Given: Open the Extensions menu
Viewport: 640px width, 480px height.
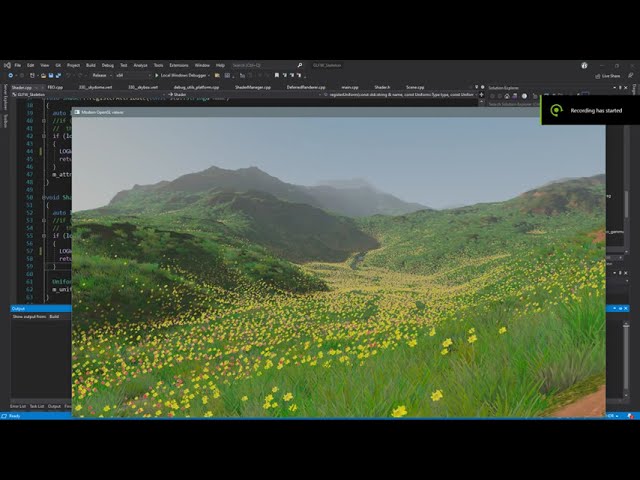Looking at the screenshot, I should tap(179, 65).
